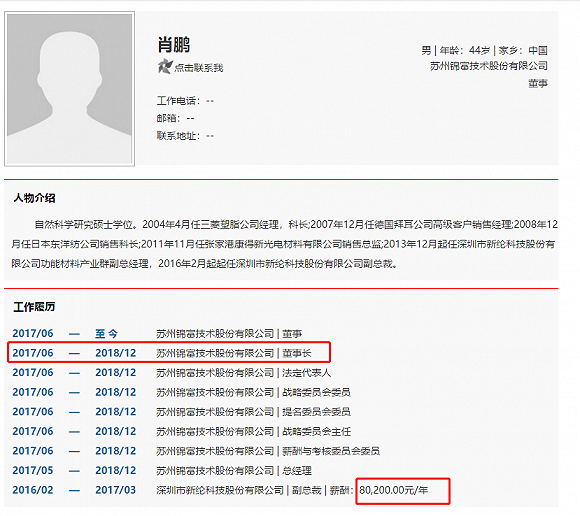The image size is (580, 516).
Task: Click the 联系地址 field label
Action: [178, 136]
